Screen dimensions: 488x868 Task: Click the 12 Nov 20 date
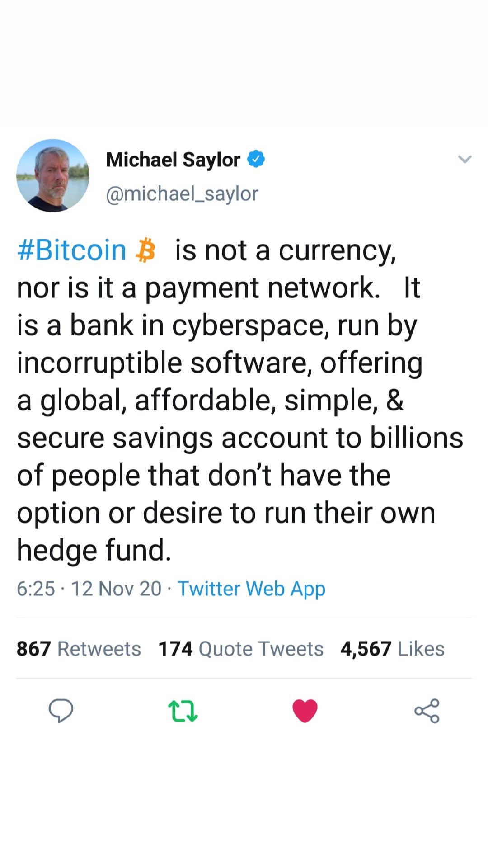(x=116, y=589)
